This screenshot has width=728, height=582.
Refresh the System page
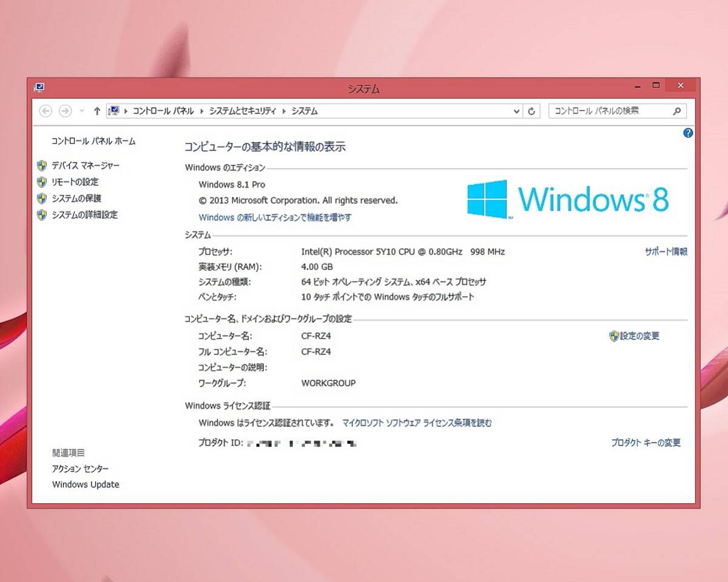(531, 111)
